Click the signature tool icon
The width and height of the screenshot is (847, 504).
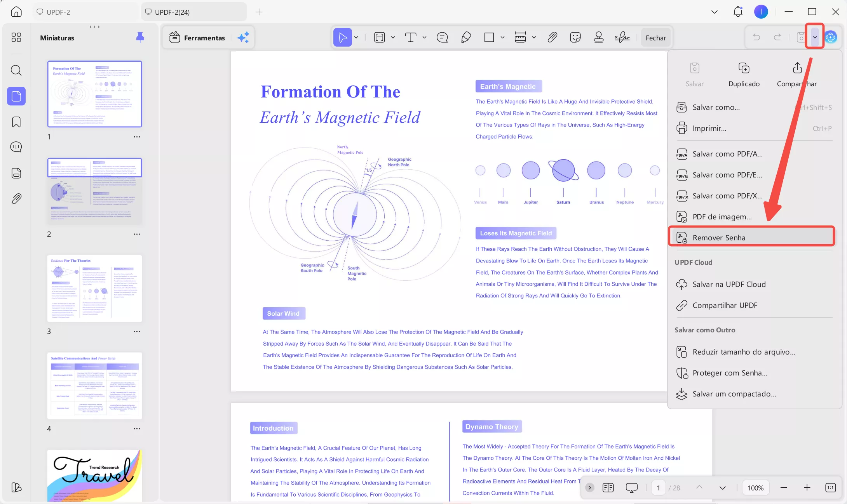(x=622, y=38)
